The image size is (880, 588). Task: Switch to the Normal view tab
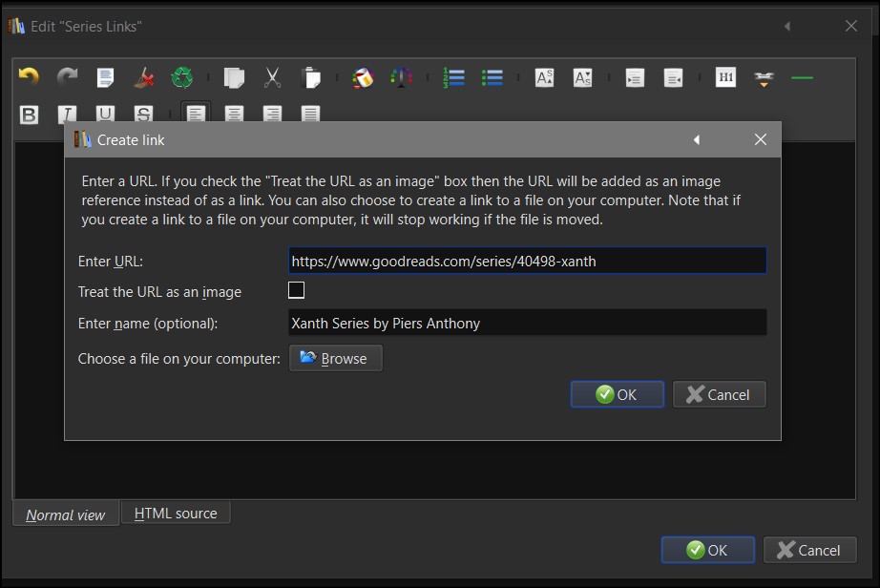coord(66,514)
